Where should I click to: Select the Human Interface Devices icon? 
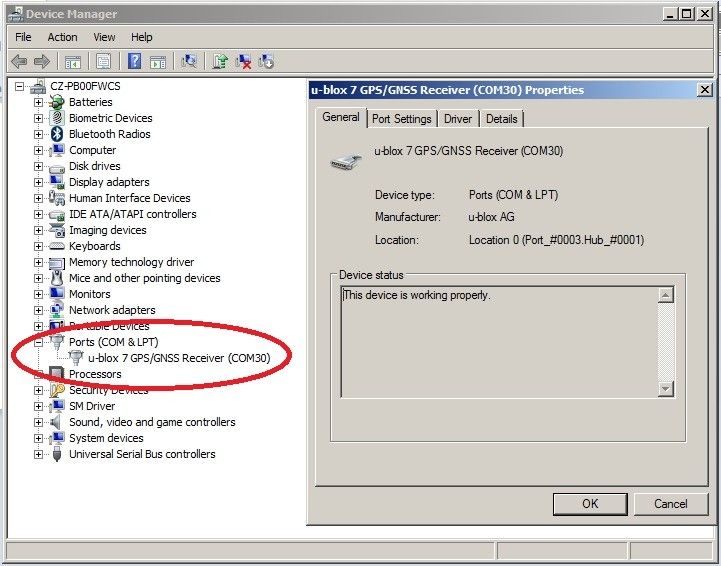pyautogui.click(x=57, y=198)
